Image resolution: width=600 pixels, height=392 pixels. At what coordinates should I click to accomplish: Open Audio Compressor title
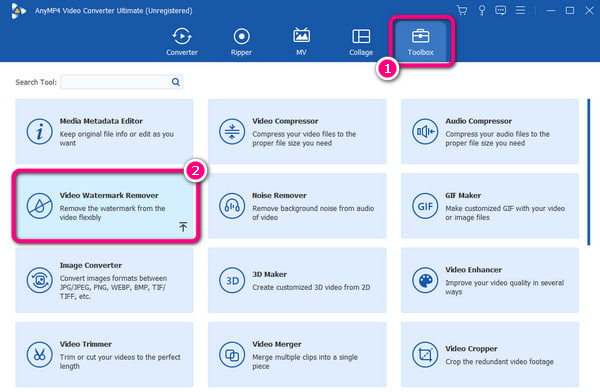478,121
